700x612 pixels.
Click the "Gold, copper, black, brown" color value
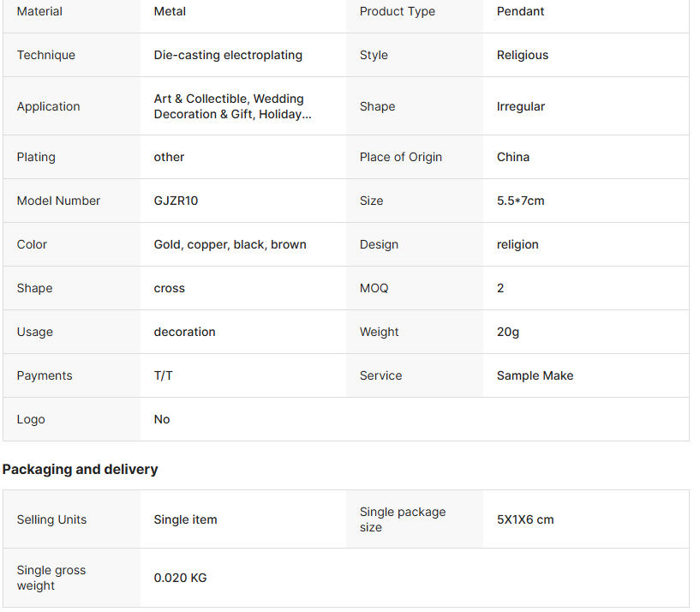[230, 244]
